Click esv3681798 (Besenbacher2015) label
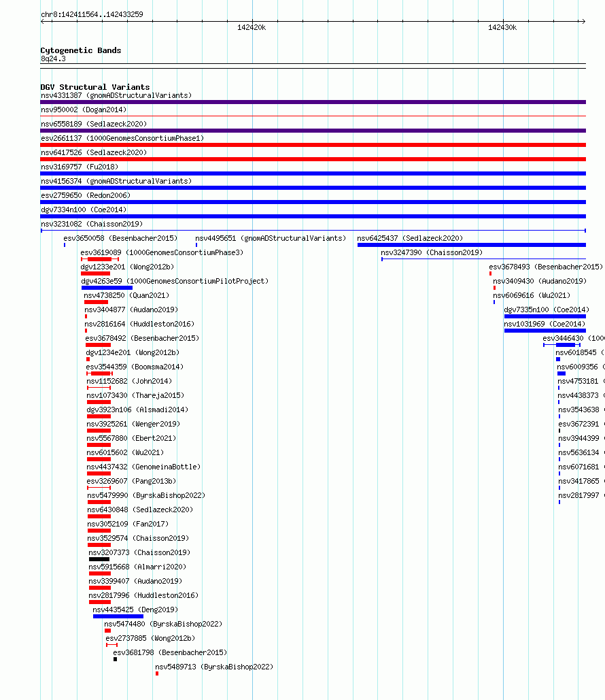The width and height of the screenshot is (605, 700). (x=170, y=652)
